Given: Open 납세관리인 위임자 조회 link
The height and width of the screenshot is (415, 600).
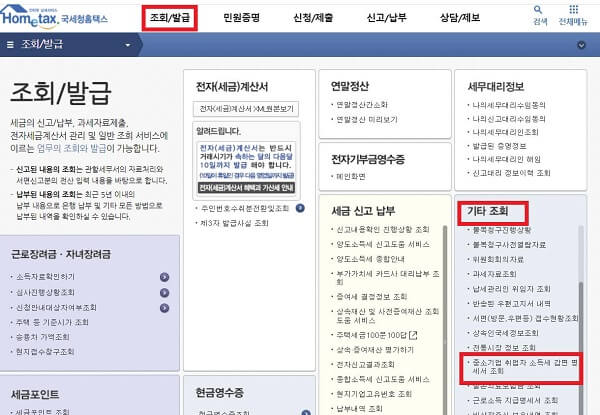Looking at the screenshot, I should click(x=511, y=289).
